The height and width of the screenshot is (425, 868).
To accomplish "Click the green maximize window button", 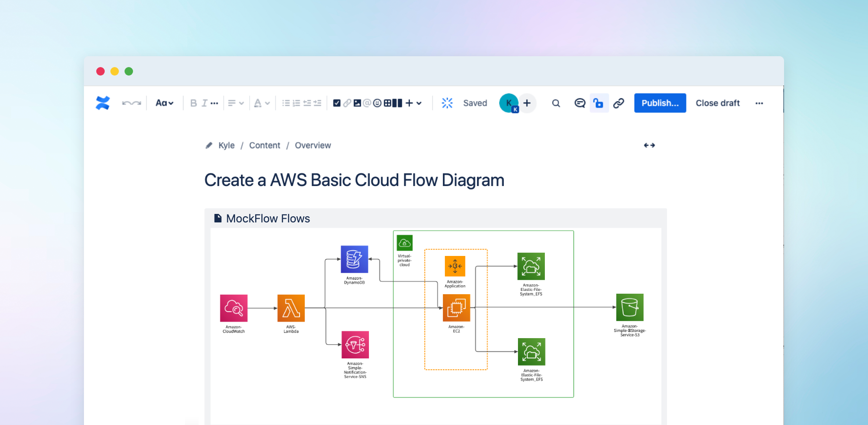I will pos(129,71).
